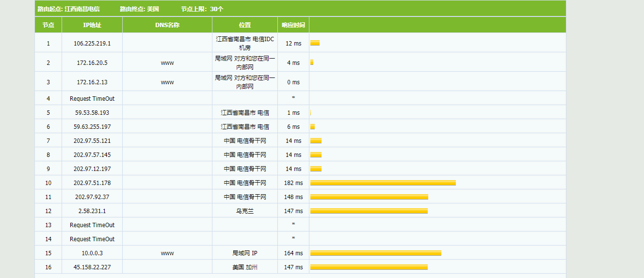Click the 路由终点: 美国 label
This screenshot has width=644, height=278.
pos(139,9)
